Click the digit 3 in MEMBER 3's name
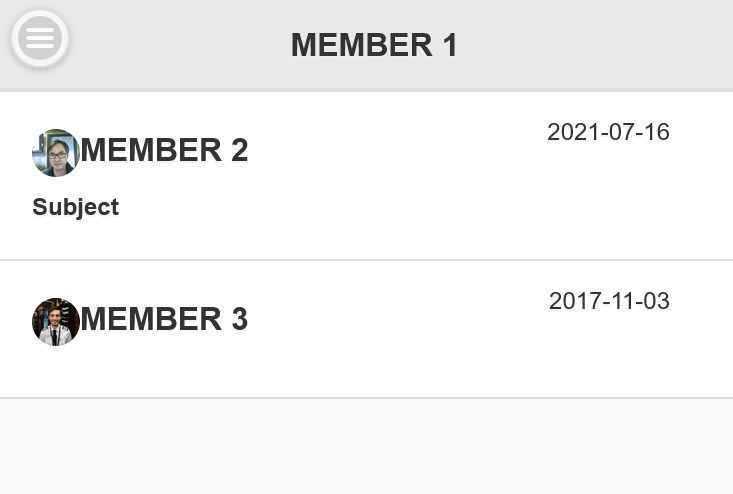Viewport: 733px width, 494px height. pyautogui.click(x=239, y=319)
